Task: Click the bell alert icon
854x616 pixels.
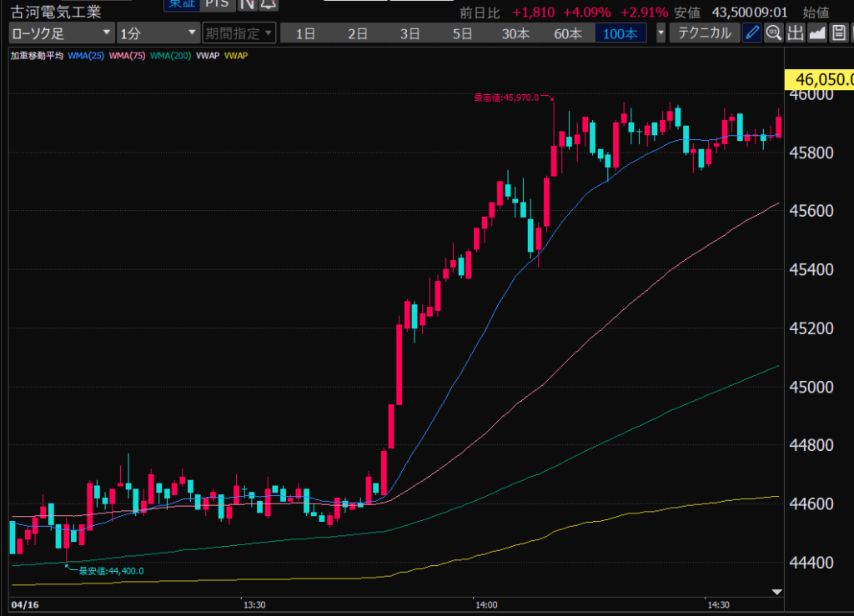Action: click(x=269, y=4)
